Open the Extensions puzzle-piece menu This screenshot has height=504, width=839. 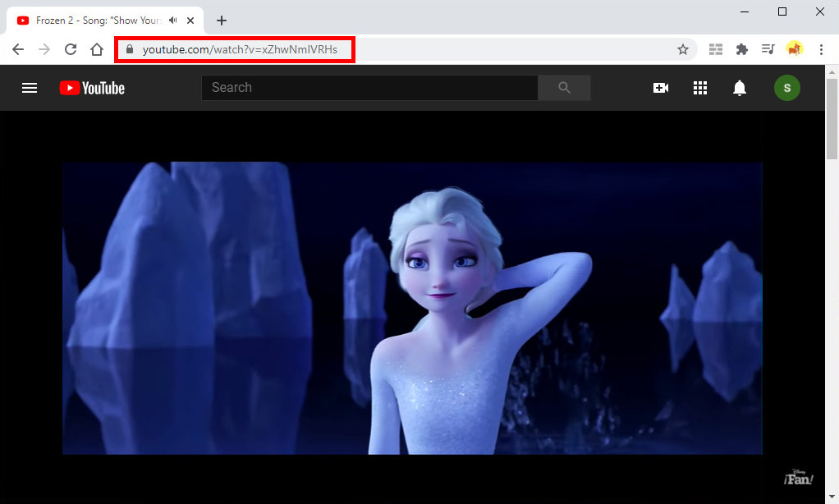pos(741,50)
